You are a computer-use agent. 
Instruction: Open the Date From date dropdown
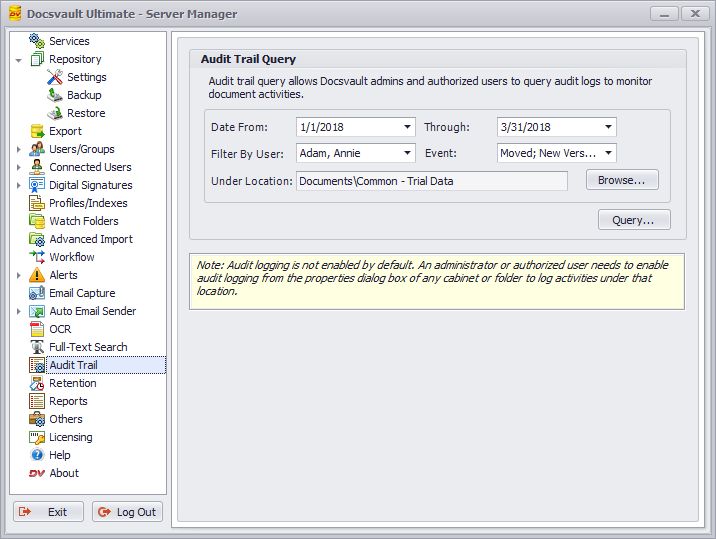tap(407, 127)
